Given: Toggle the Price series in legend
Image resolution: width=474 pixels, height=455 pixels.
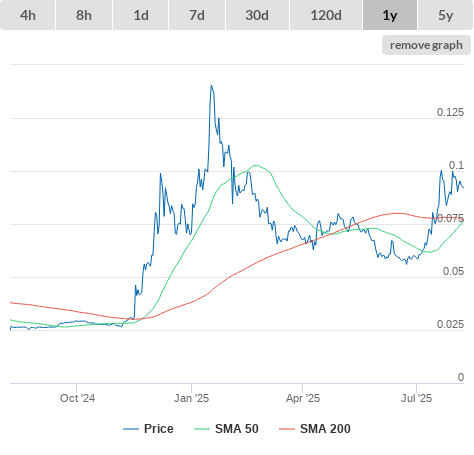Looking at the screenshot, I should [x=148, y=429].
